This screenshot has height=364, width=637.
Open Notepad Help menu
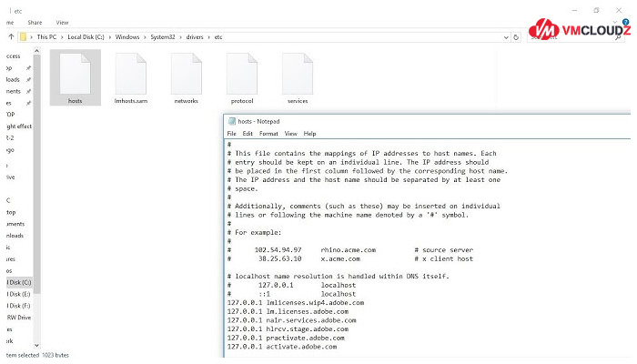[309, 133]
